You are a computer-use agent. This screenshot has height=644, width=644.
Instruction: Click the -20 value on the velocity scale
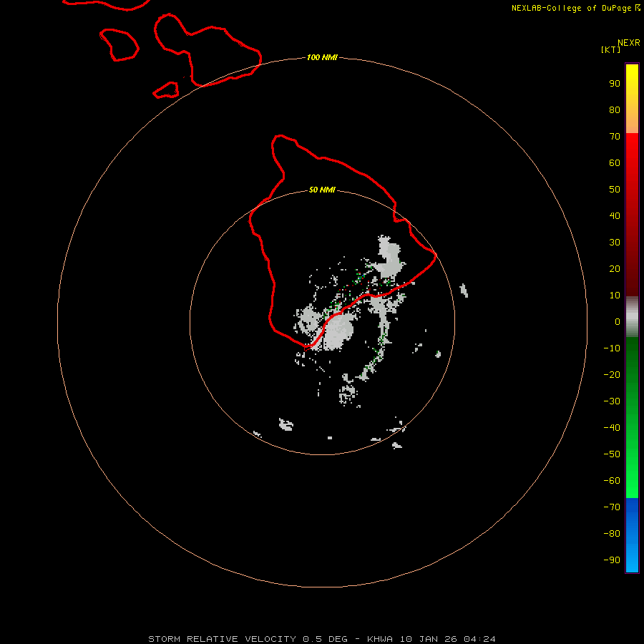tap(612, 374)
